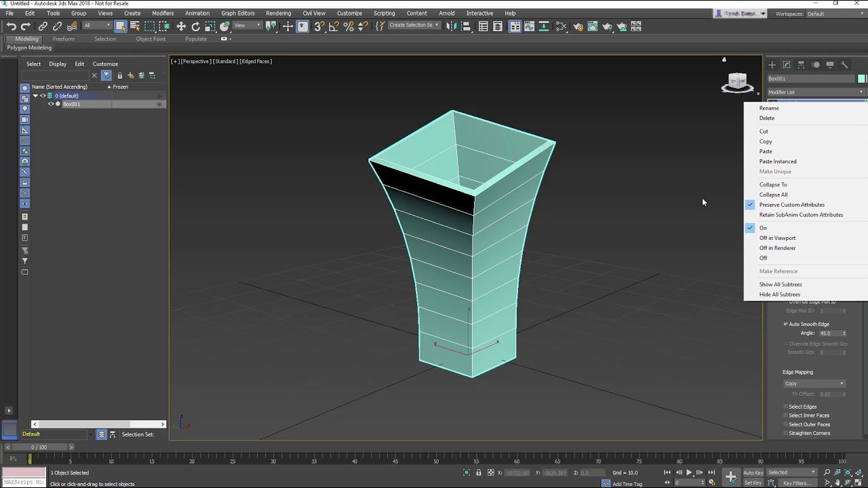Screen dimensions: 868x488
Task: Toggle the Angle Snap icon
Action: tap(334, 26)
